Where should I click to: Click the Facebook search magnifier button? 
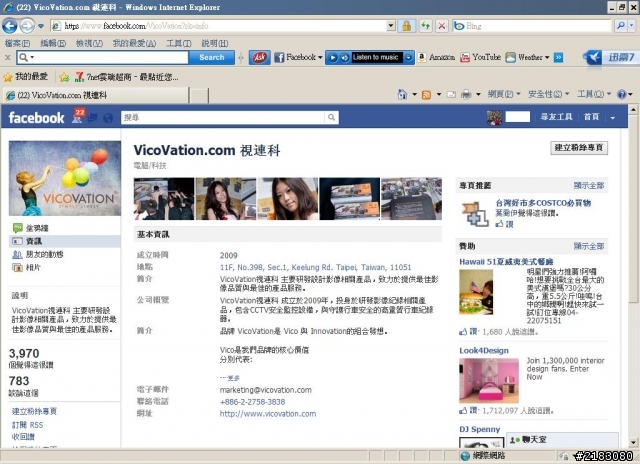[331, 118]
